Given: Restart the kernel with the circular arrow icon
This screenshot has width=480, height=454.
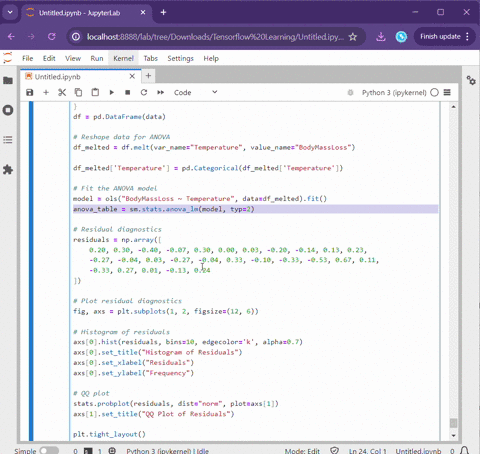Looking at the screenshot, I should tap(144, 92).
